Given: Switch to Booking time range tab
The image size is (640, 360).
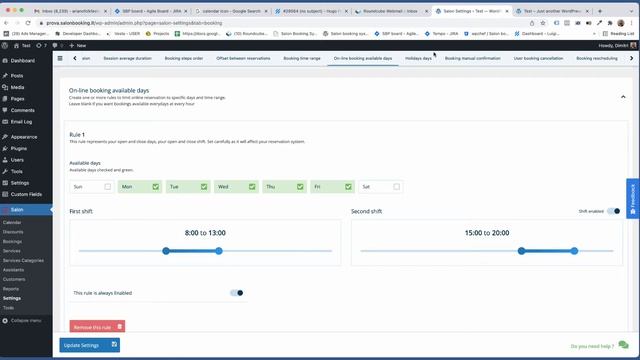Looking at the screenshot, I should (302, 58).
